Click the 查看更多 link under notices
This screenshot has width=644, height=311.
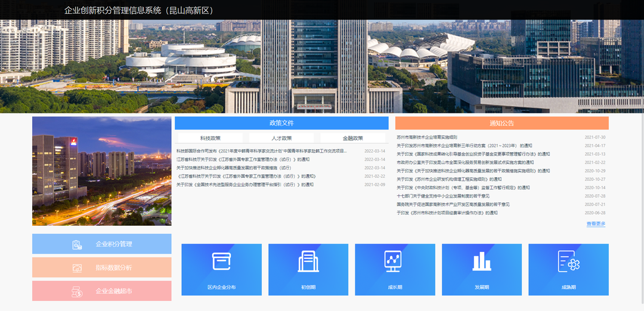(596, 224)
